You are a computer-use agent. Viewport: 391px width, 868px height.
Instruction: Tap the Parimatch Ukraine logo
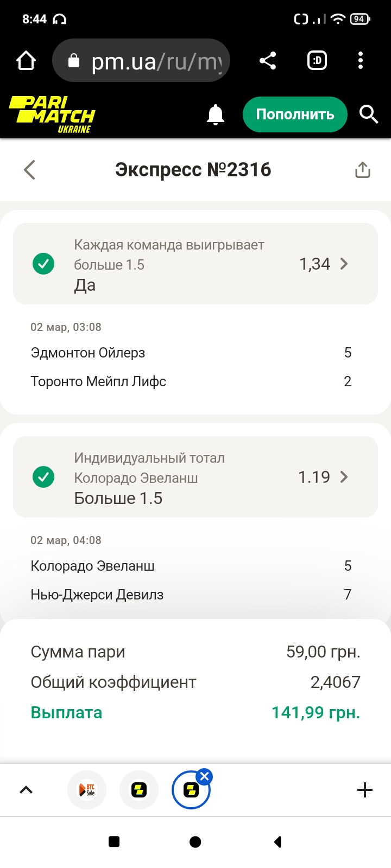click(x=52, y=114)
